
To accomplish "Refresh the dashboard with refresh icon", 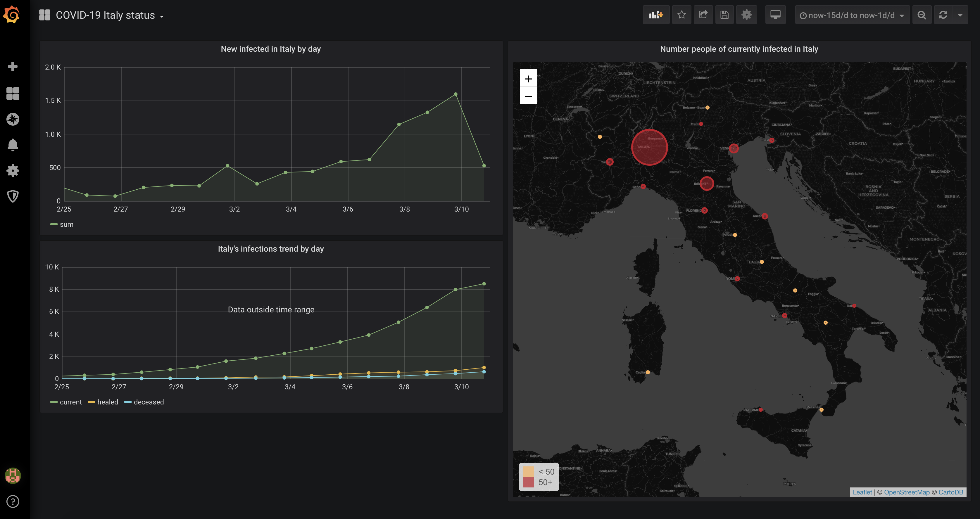I will pyautogui.click(x=943, y=15).
